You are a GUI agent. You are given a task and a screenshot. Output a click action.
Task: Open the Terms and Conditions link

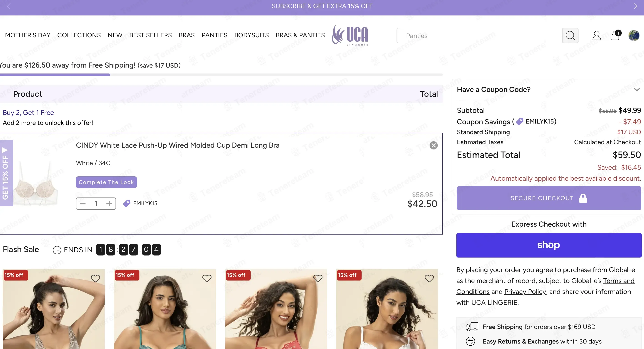pyautogui.click(x=545, y=286)
